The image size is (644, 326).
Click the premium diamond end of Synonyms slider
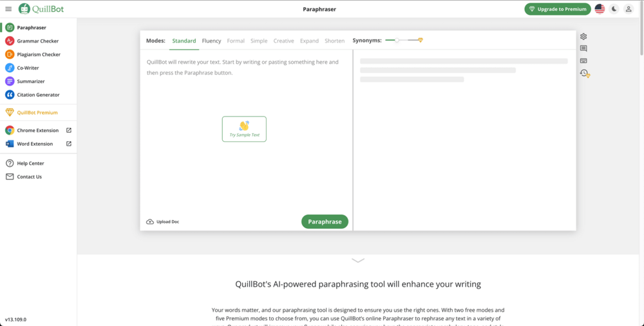click(x=420, y=40)
